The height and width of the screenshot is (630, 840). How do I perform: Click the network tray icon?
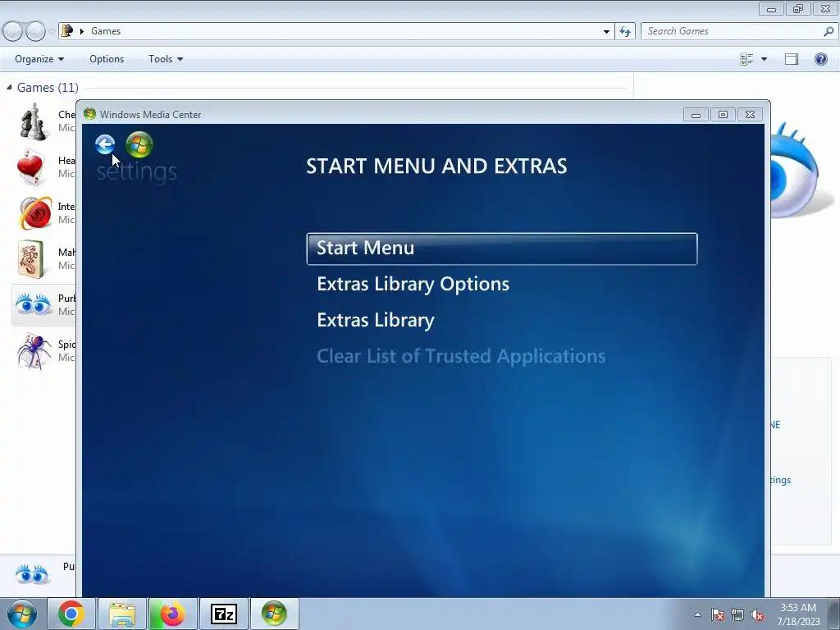pyautogui.click(x=737, y=614)
